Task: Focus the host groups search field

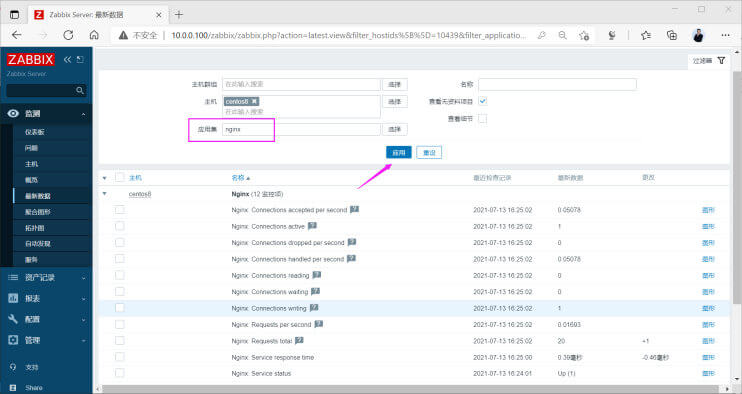Action: click(301, 84)
